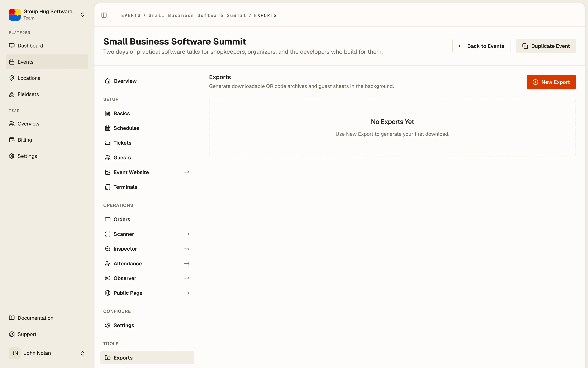This screenshot has height=368, width=588.
Task: Open team Settings in left sidebar
Action: pos(47,156)
